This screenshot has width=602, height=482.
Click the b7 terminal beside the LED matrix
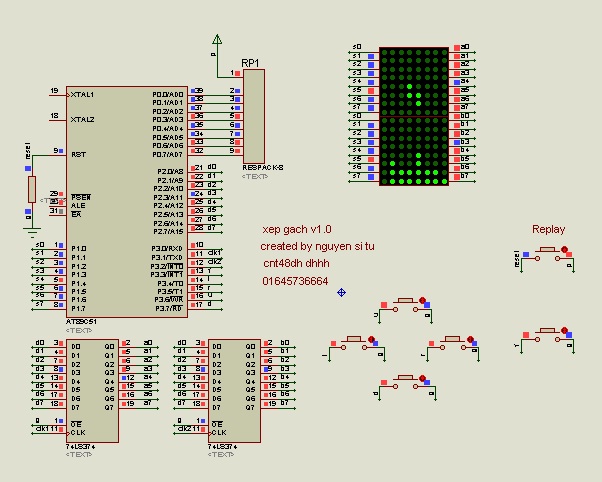click(x=465, y=176)
